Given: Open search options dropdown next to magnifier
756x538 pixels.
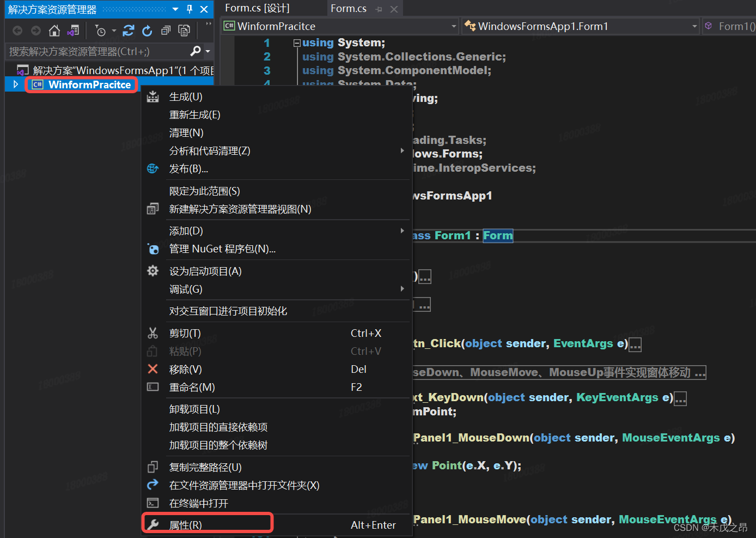Looking at the screenshot, I should 208,51.
